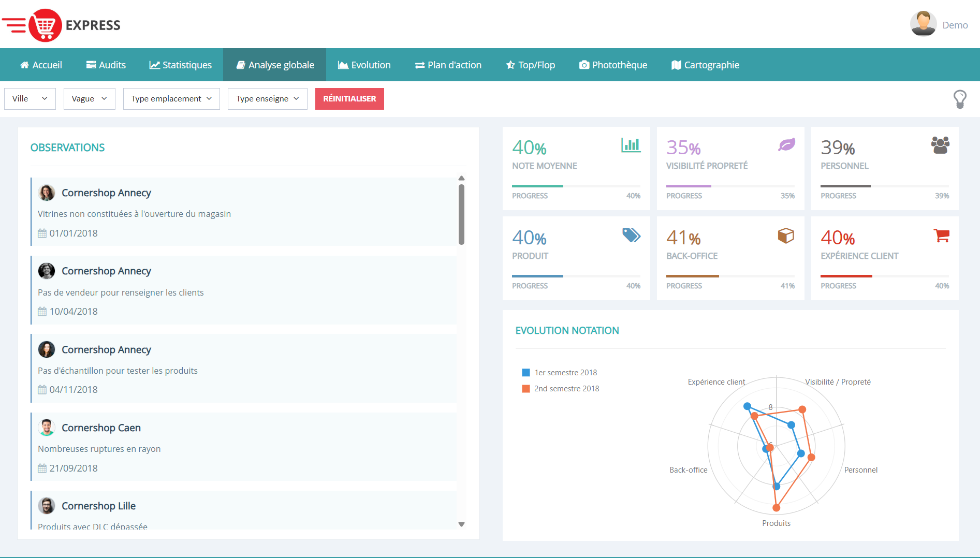Click the people icon on Personnel card
980x558 pixels.
pyautogui.click(x=940, y=145)
